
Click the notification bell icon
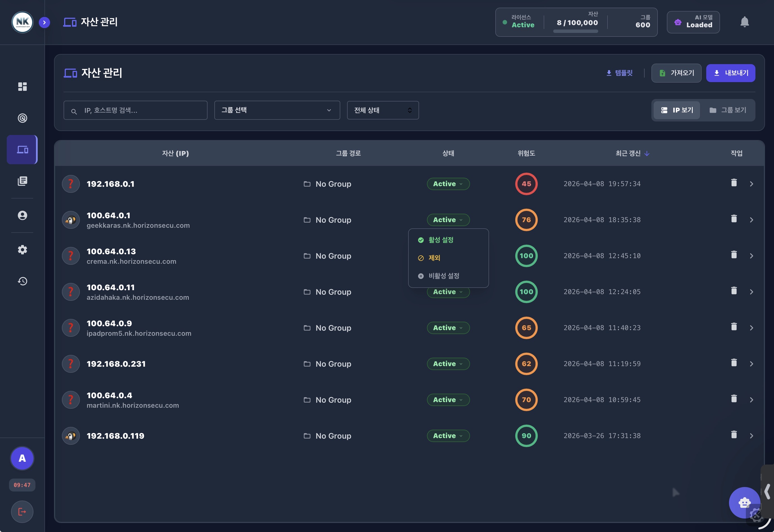point(744,22)
